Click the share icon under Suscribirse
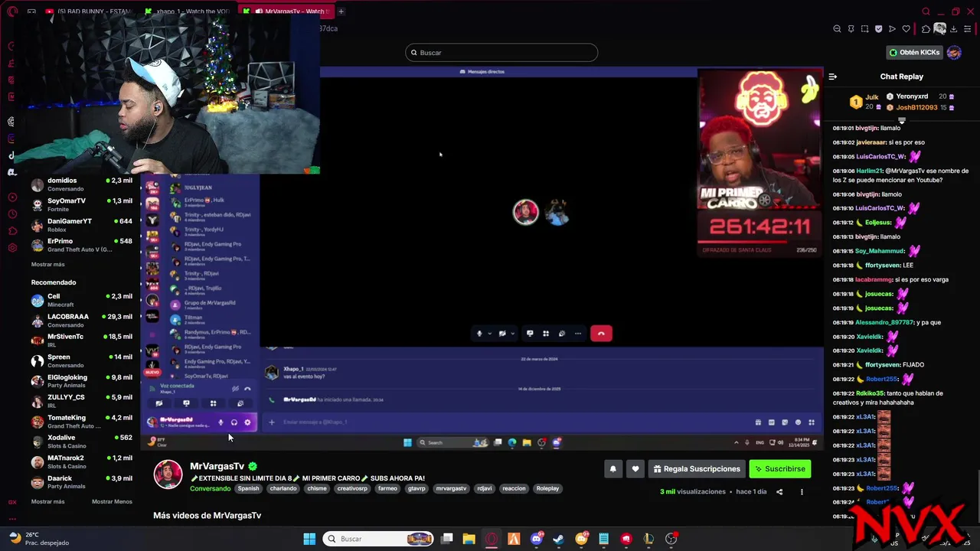 [779, 492]
